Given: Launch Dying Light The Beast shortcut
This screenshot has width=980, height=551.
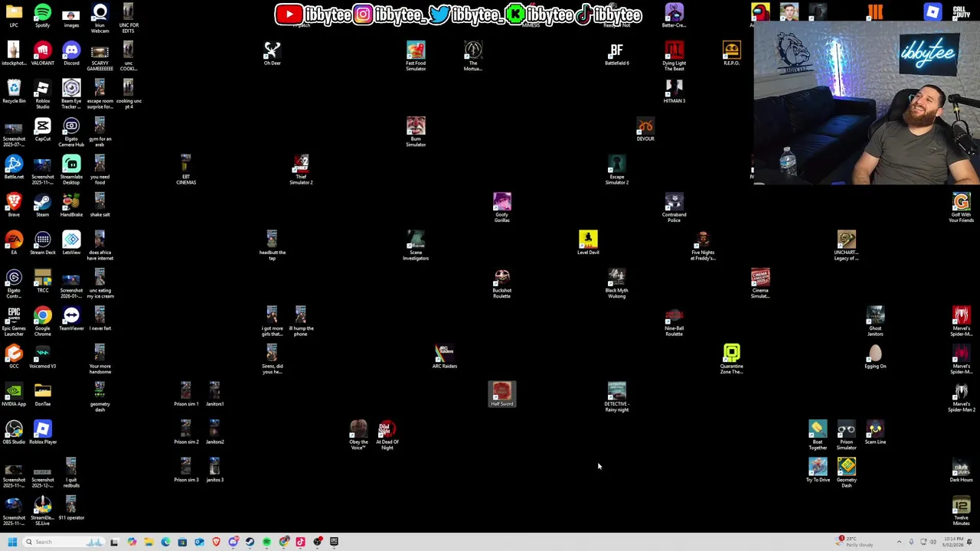Looking at the screenshot, I should point(674,57).
